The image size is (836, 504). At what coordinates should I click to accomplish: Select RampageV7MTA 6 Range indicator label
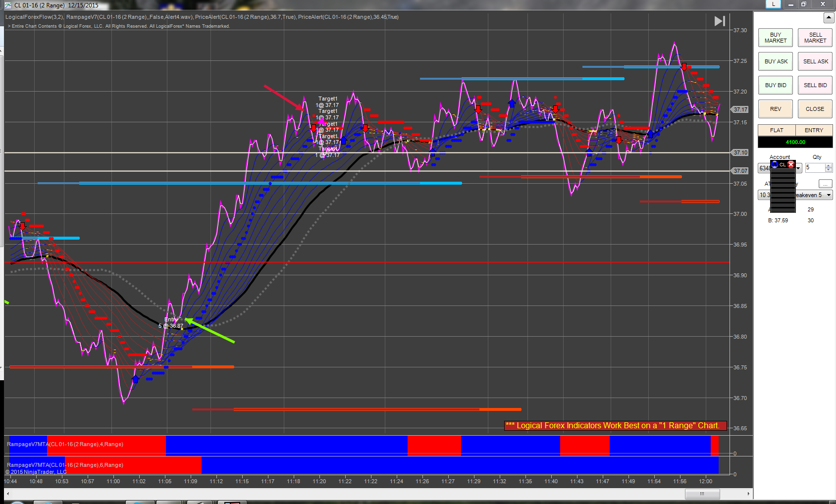point(65,465)
